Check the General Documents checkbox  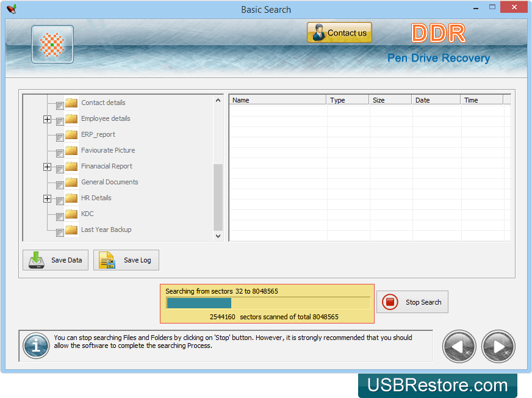pyautogui.click(x=60, y=185)
